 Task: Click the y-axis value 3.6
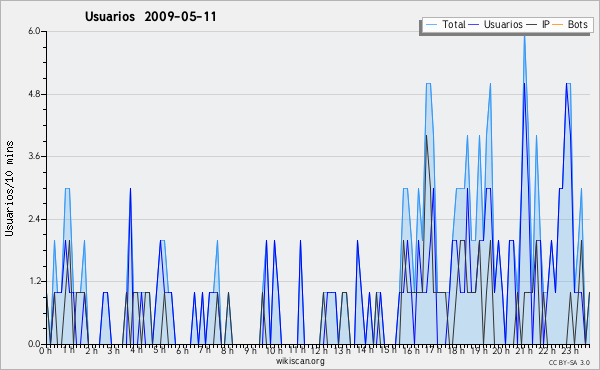34,156
